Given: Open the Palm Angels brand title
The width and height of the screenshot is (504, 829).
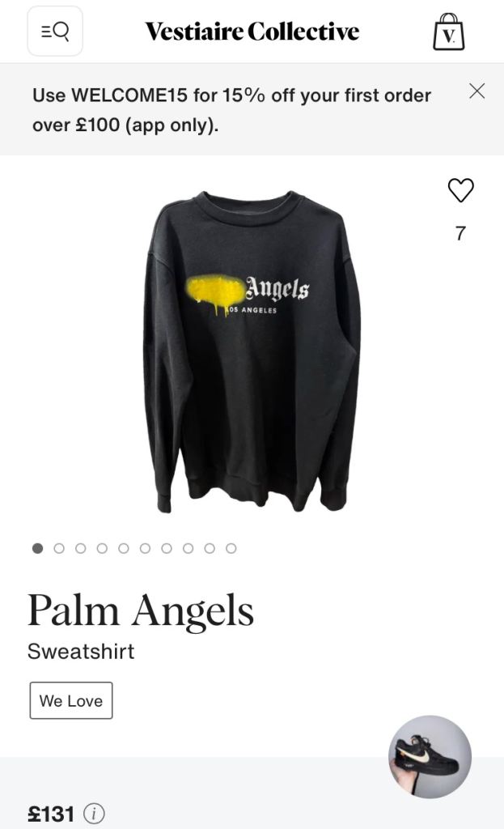Looking at the screenshot, I should tap(141, 610).
